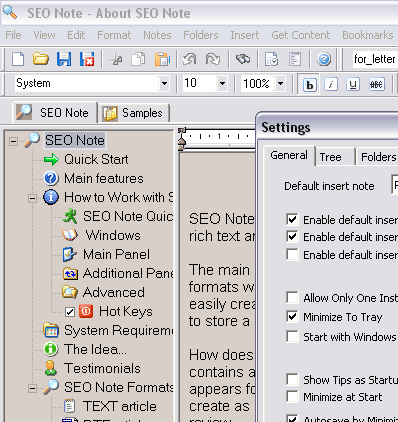This screenshot has width=398, height=422.
Task: Enable Minimize at Start checkbox
Action: pyautogui.click(x=292, y=397)
